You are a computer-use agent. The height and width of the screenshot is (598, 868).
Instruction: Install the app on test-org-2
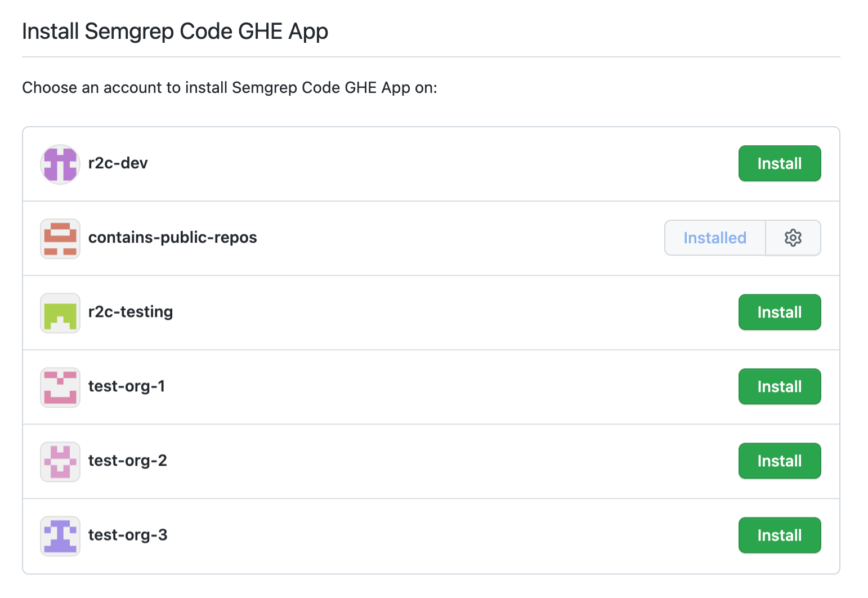pyautogui.click(x=779, y=461)
